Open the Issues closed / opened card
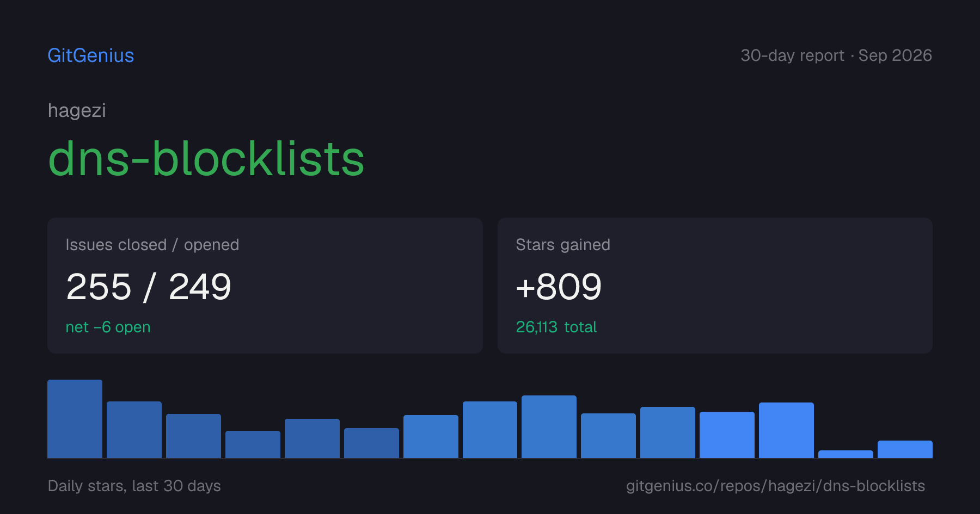 point(265,286)
